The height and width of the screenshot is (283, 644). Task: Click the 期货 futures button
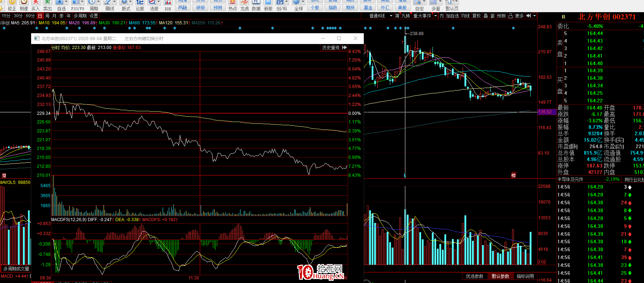[x=350, y=8]
